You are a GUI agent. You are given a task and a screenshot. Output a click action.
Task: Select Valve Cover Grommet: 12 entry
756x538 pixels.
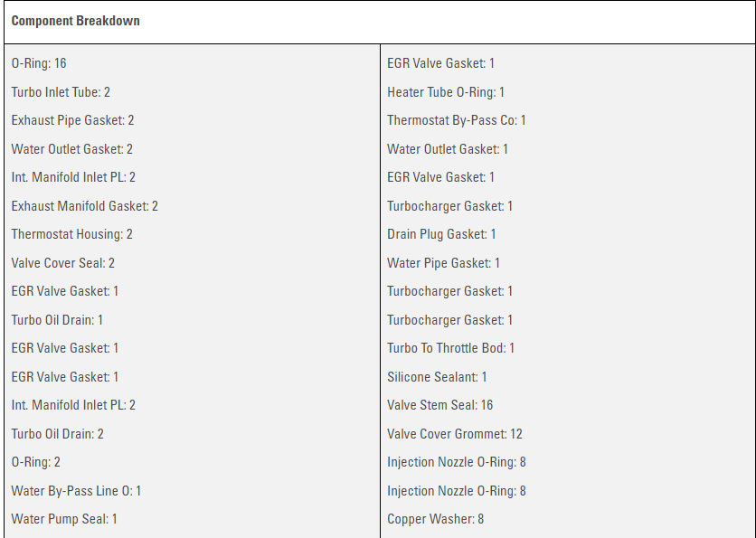click(454, 434)
